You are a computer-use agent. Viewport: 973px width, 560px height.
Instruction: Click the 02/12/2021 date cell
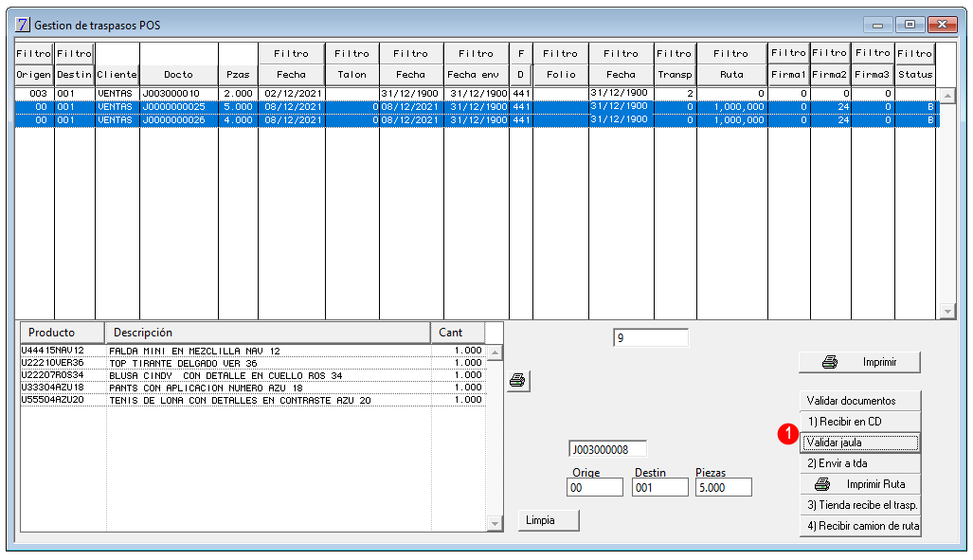click(x=292, y=94)
